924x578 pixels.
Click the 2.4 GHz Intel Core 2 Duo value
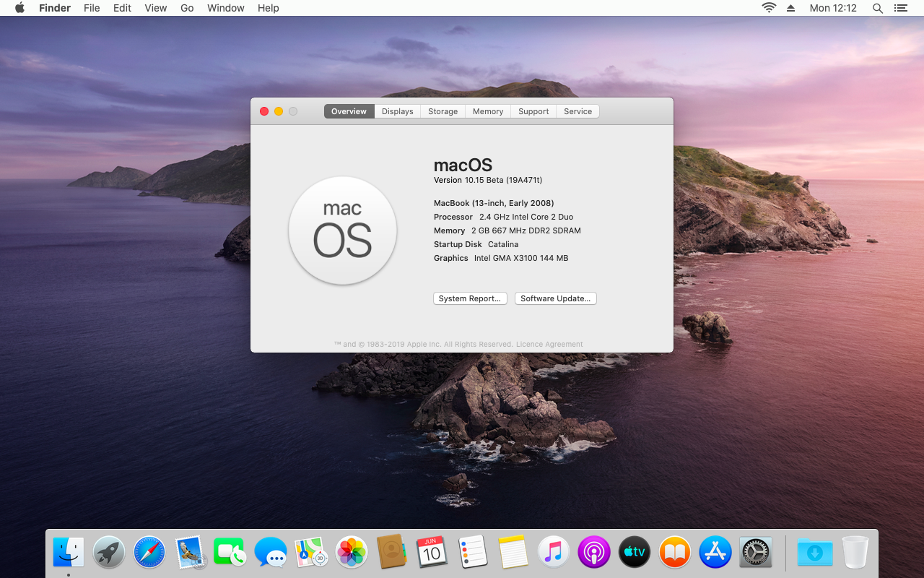[526, 217]
